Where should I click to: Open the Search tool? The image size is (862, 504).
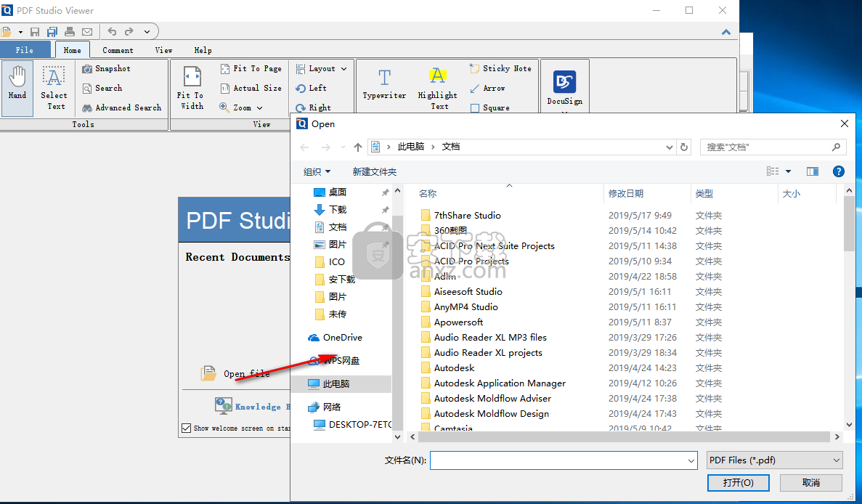click(x=102, y=88)
